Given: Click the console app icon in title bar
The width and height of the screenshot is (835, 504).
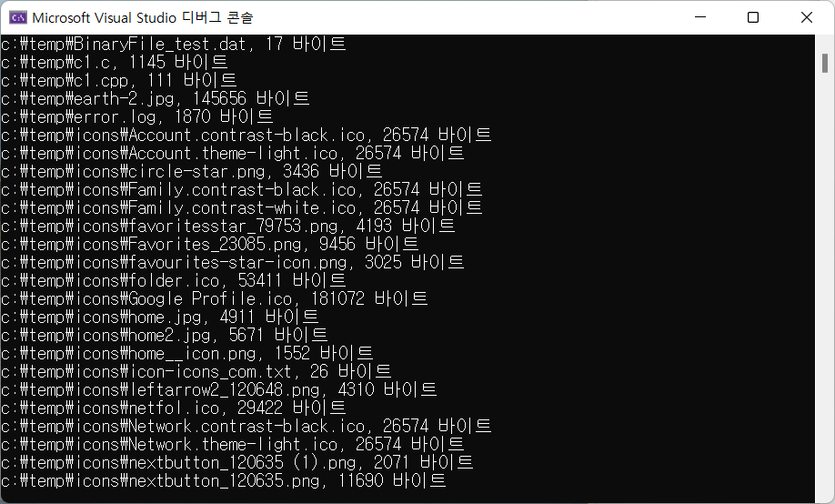Looking at the screenshot, I should (18, 17).
